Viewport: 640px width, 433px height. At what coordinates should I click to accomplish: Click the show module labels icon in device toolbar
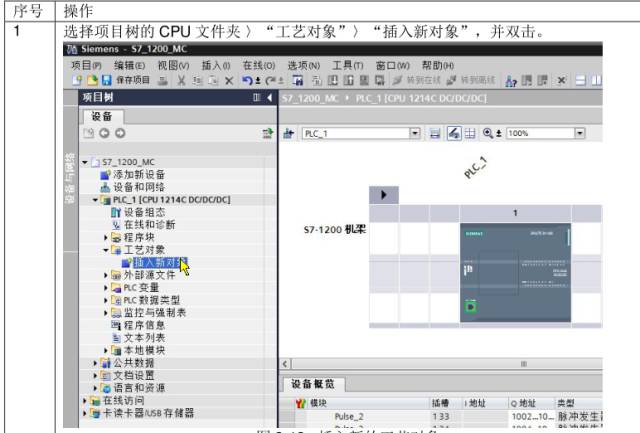point(435,133)
